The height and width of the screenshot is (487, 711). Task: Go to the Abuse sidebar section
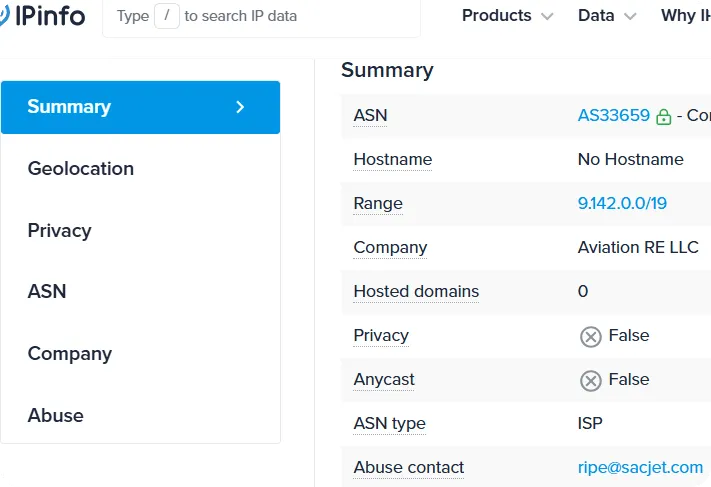56,415
